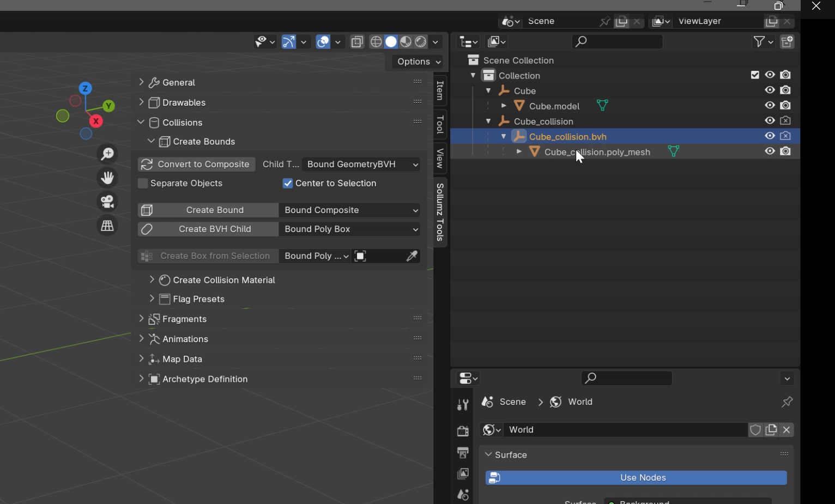Open the View sidebar tab
835x504 pixels.
tap(440, 159)
